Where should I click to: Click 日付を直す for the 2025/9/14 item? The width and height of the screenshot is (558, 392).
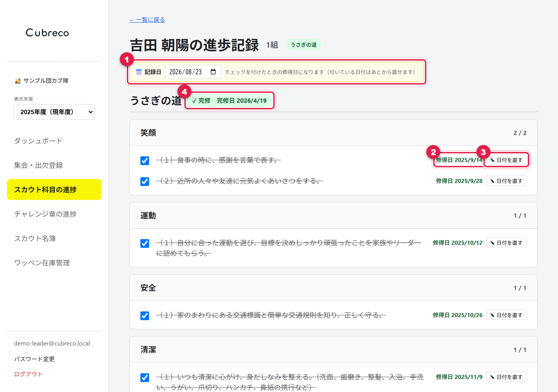coord(506,160)
